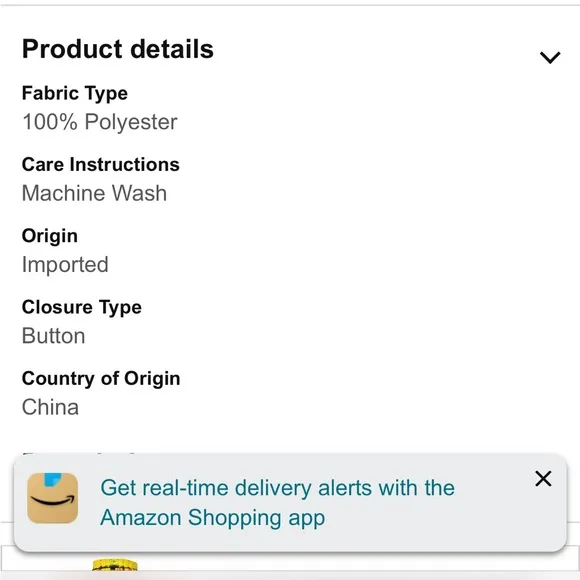Click the smile arrow on Amazon logo

pyautogui.click(x=53, y=500)
